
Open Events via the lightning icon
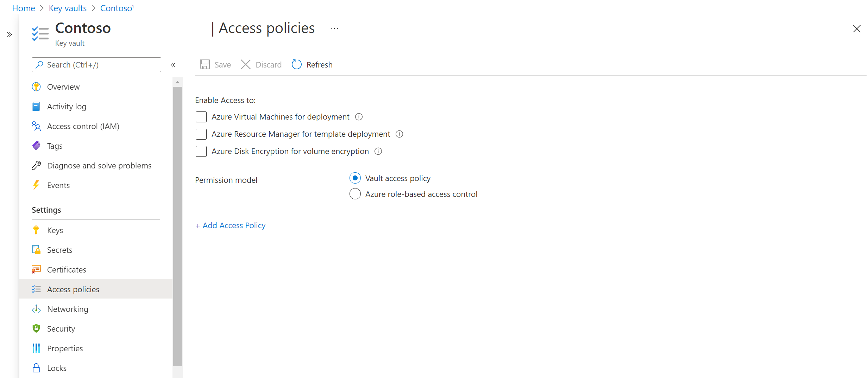click(x=36, y=185)
